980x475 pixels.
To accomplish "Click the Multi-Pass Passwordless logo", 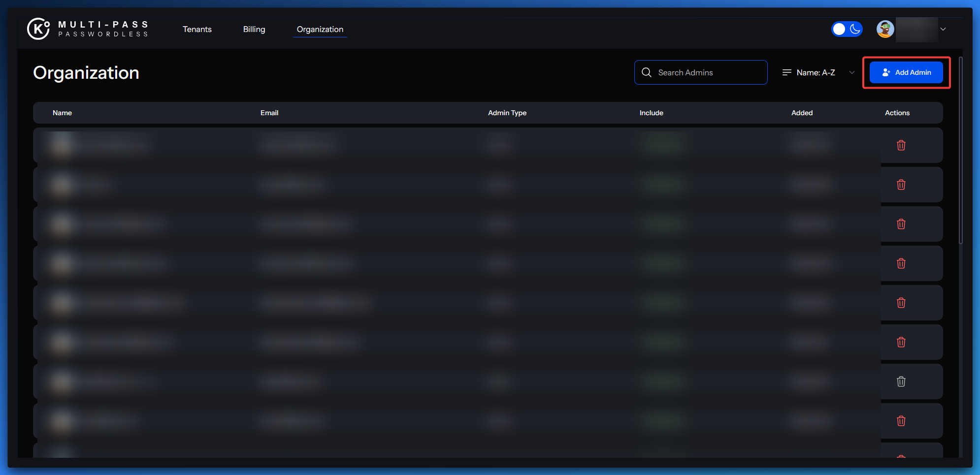I will (88, 29).
